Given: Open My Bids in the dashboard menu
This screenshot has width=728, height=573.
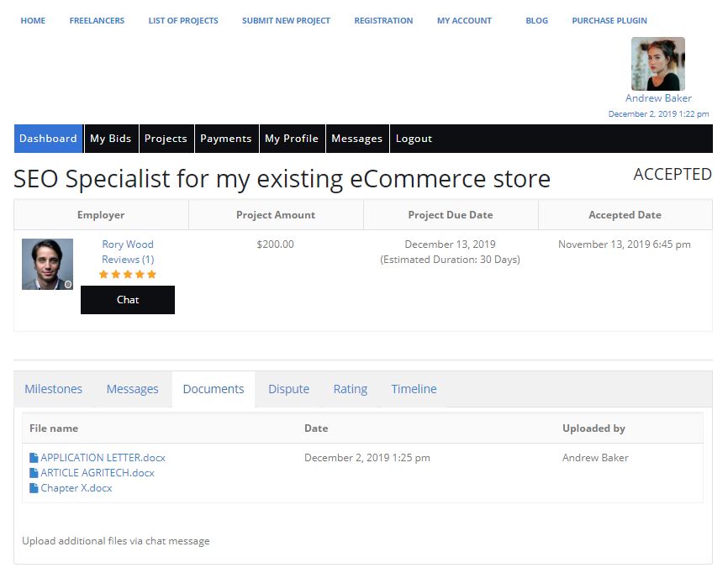Looking at the screenshot, I should coord(110,139).
